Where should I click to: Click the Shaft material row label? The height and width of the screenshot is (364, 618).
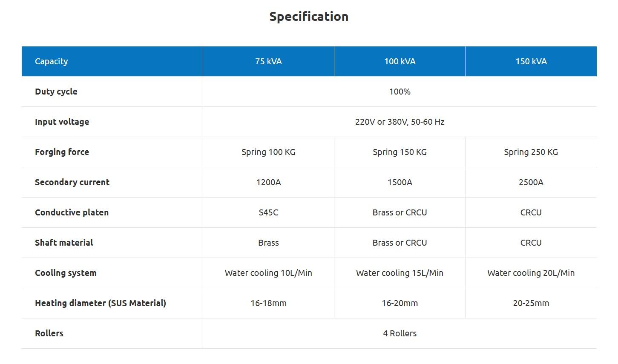64,243
